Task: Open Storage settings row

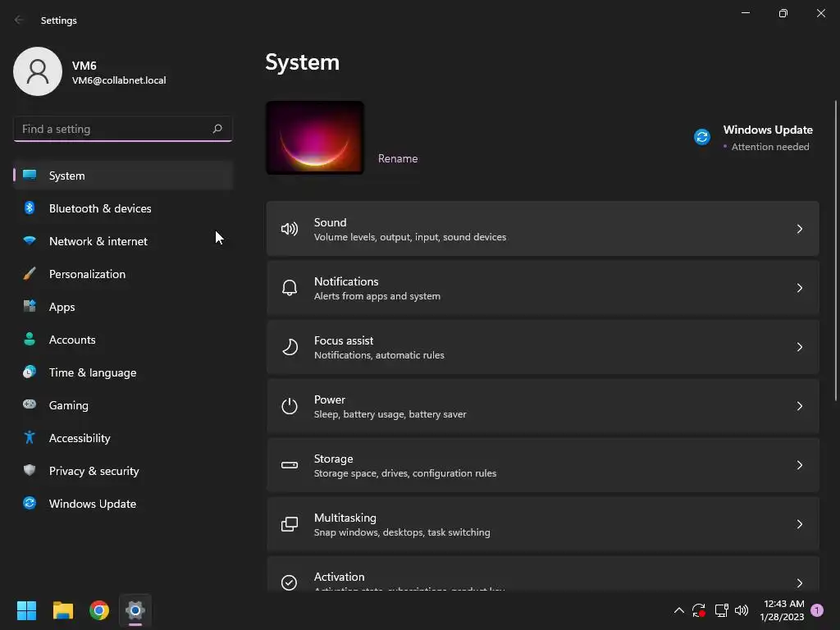Action: tap(542, 465)
